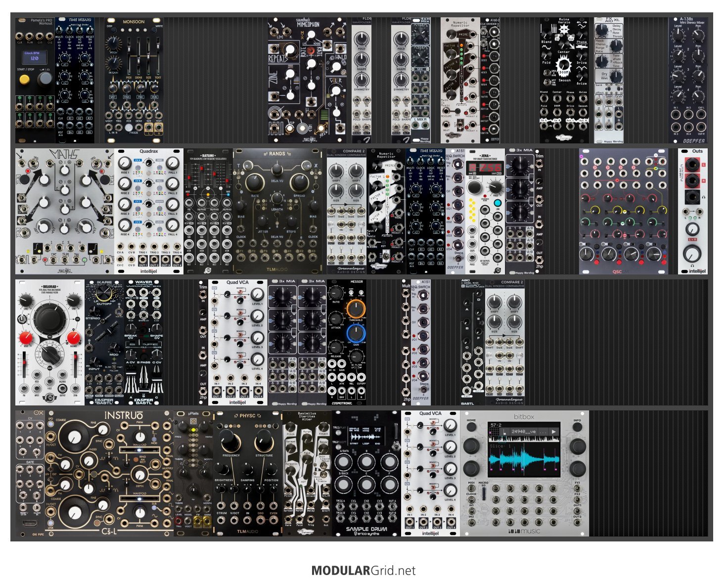Click the INFO button on bitbox
Viewport: 728px width, 581px height.
point(577,428)
